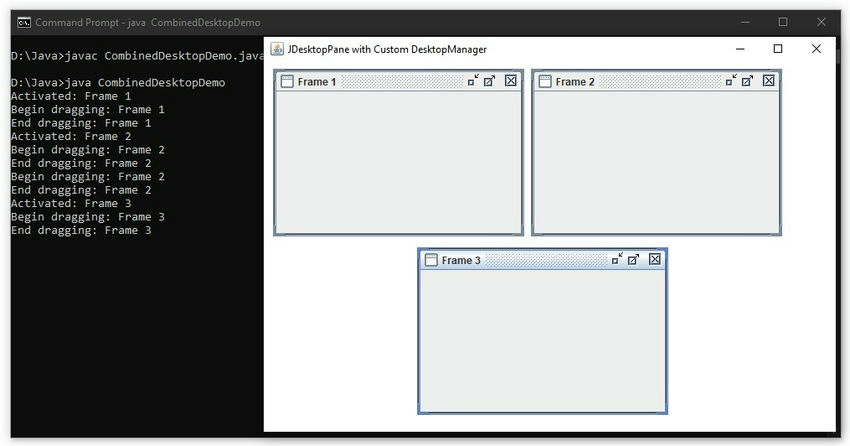The width and height of the screenshot is (850, 446).
Task: Click the Frame 1 system menu icon
Action: pyautogui.click(x=287, y=82)
